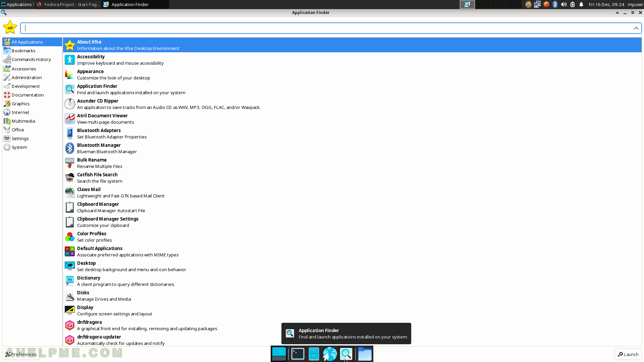The image size is (644, 362).
Task: Select the Claws Mail icon
Action: click(70, 192)
